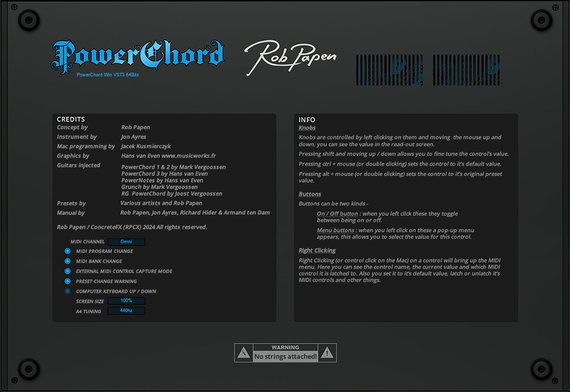The image size is (570, 392).
Task: Toggle MIDI Bank Change option
Action: (68, 261)
